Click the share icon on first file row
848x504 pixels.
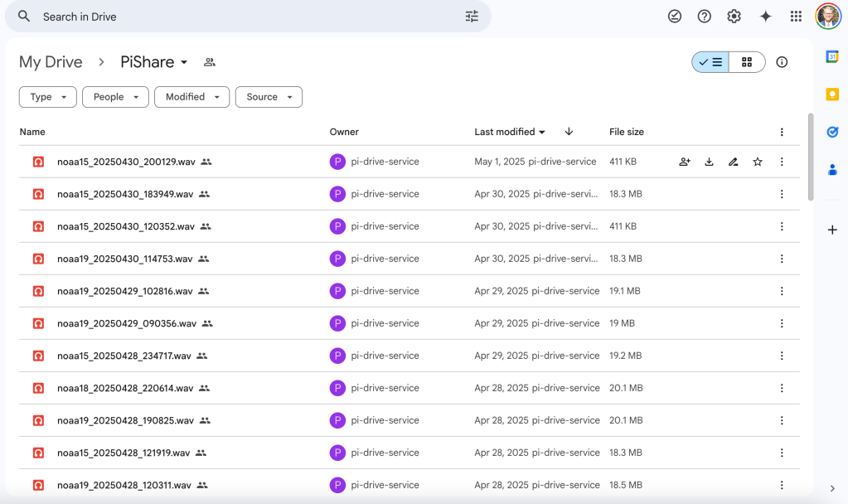point(685,162)
